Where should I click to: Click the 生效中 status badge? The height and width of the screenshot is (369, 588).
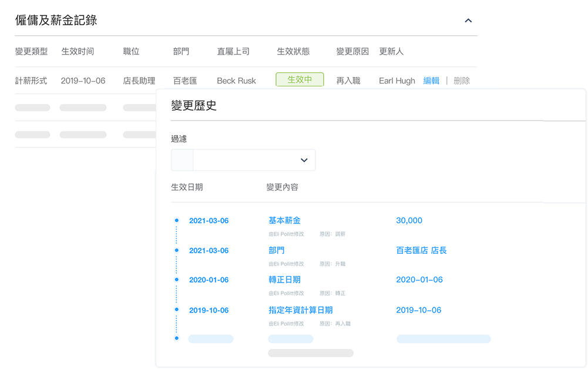300,79
